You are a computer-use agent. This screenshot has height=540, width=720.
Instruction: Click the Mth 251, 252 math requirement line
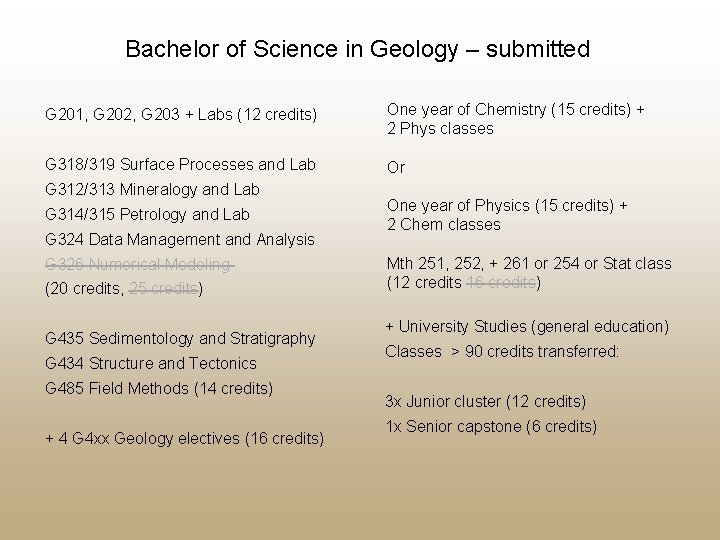click(529, 263)
